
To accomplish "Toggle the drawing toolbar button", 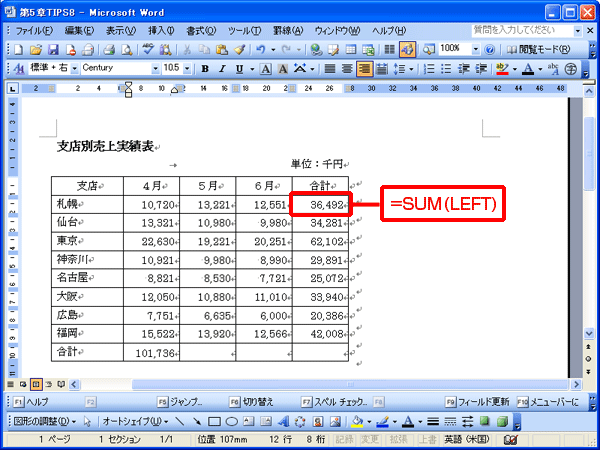I will pyautogui.click(x=408, y=49).
